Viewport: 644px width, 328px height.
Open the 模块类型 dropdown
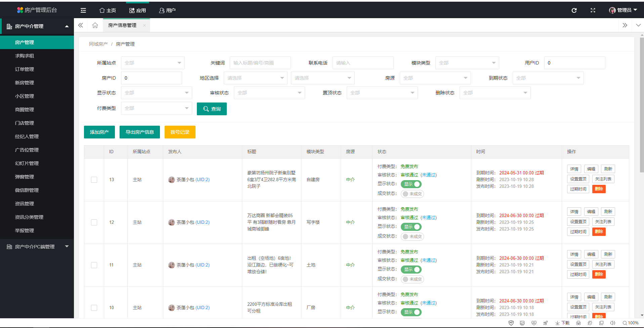(x=467, y=63)
